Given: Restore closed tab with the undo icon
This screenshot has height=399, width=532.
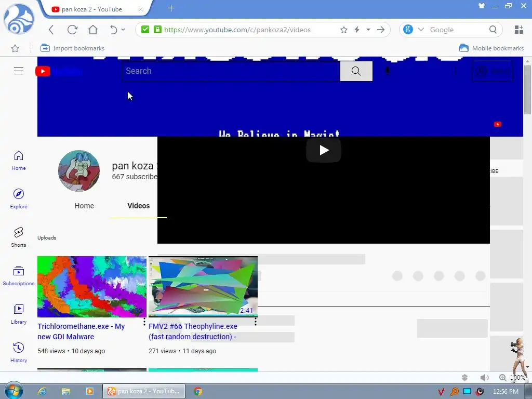Looking at the screenshot, I should (114, 30).
